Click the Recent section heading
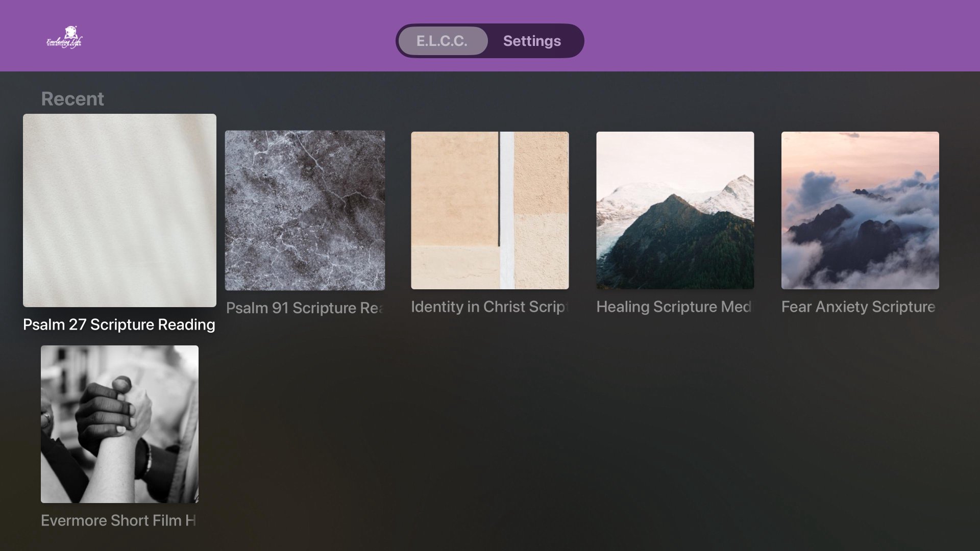 (x=72, y=98)
